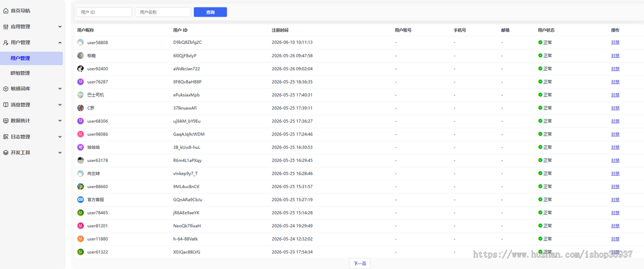Click user ID GQnARa9CbJu
Screen dimensions: 644x269
(x=187, y=200)
